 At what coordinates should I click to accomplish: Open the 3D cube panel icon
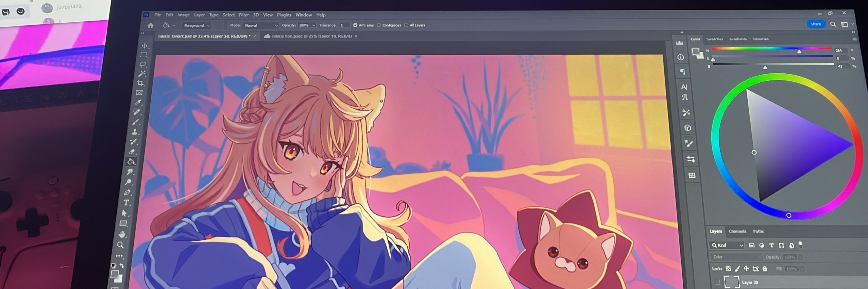688,128
